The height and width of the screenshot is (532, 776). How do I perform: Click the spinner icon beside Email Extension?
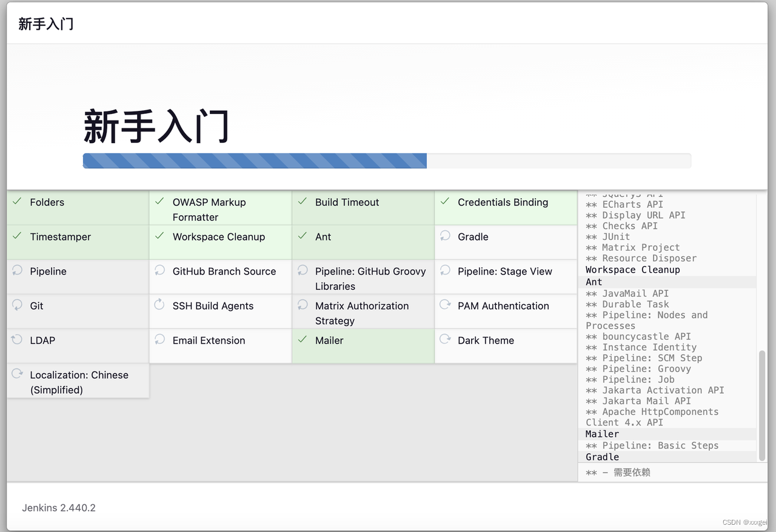159,339
